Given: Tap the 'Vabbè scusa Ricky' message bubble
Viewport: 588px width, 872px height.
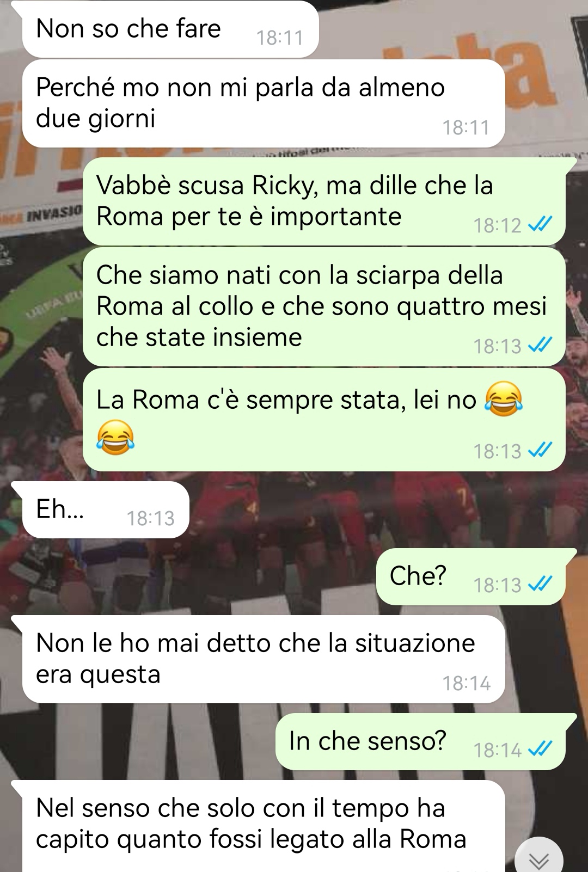Looking at the screenshot, I should 324,201.
